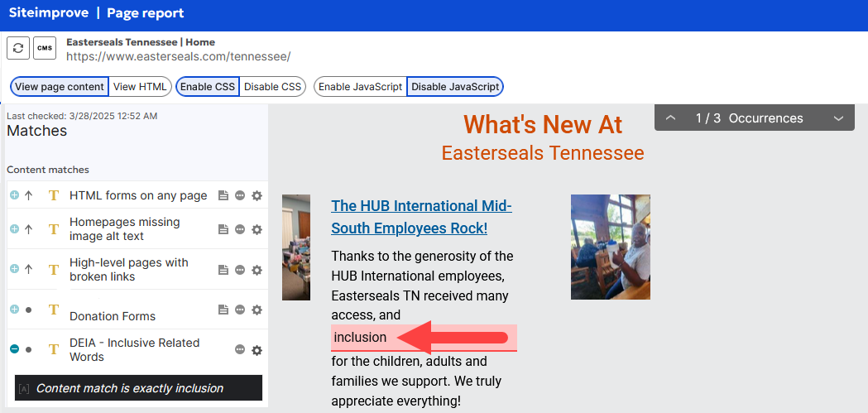The height and width of the screenshot is (413, 868).
Task: Open document icon for Donation Forms
Action: pos(223,310)
